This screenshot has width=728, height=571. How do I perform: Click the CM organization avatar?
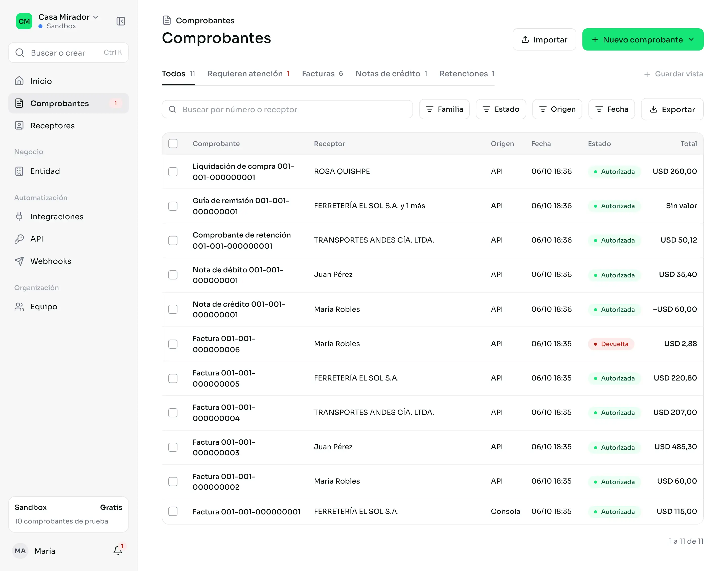coord(24,21)
